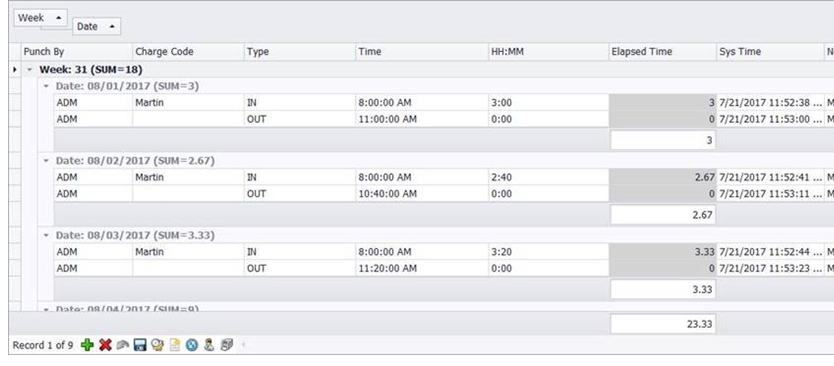Screen dimensions: 834x366
Task: Select the first row indicator arrow
Action: pos(15,70)
